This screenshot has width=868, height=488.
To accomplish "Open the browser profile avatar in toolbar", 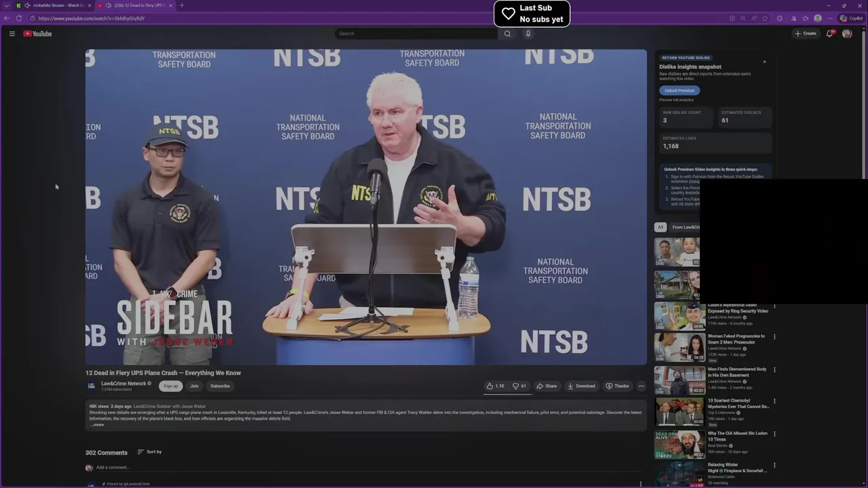I will click(x=818, y=18).
